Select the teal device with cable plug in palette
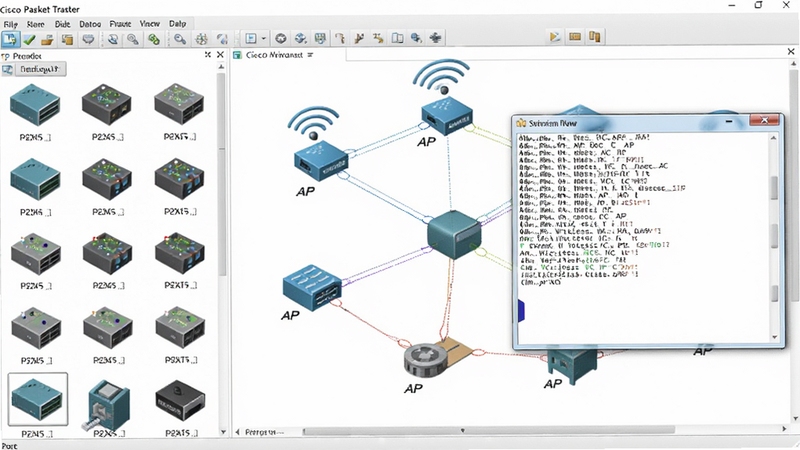This screenshot has height=450, width=800. point(107,406)
